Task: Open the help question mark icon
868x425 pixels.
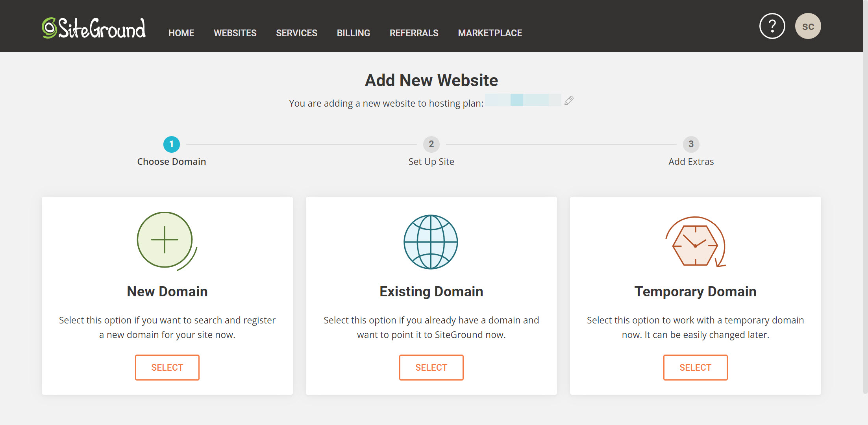Action: pos(772,26)
